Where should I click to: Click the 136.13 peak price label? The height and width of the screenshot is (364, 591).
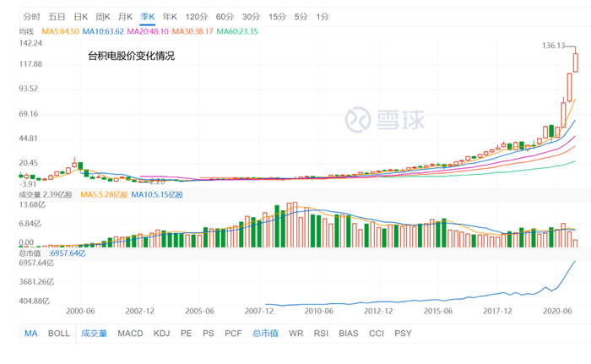[553, 46]
